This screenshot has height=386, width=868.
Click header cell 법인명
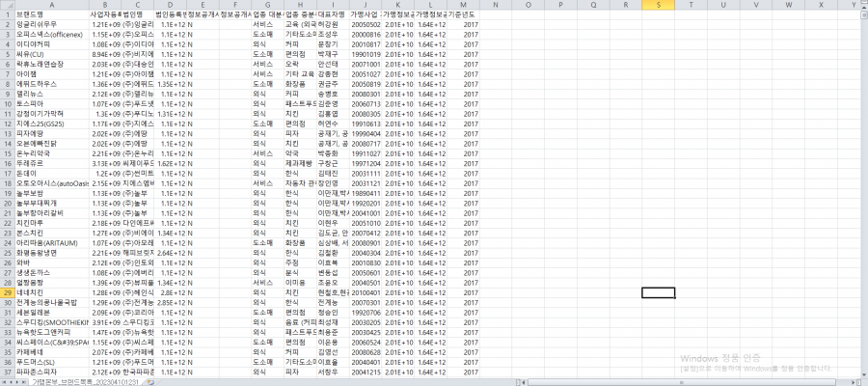point(137,14)
